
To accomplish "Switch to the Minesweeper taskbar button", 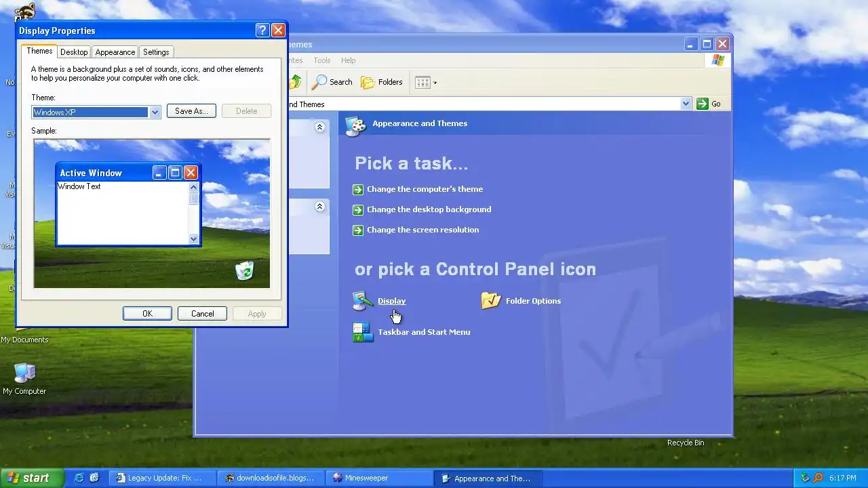I will (378, 478).
